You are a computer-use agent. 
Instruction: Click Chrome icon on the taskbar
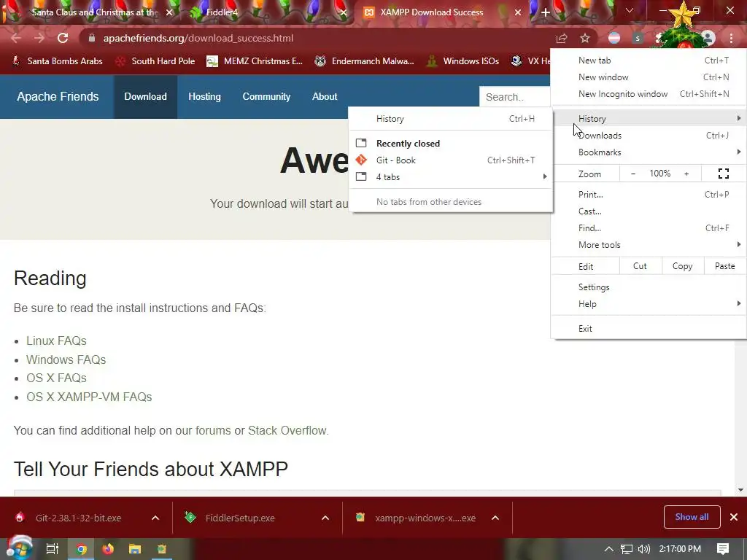[x=82, y=549]
